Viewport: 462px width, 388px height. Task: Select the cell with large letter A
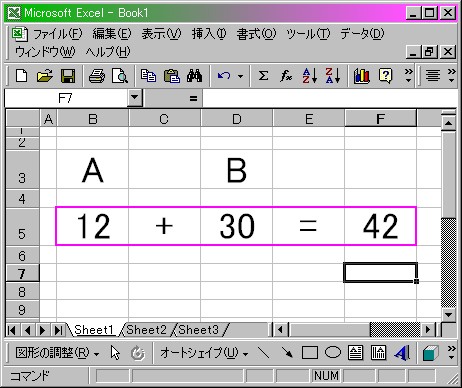93,170
